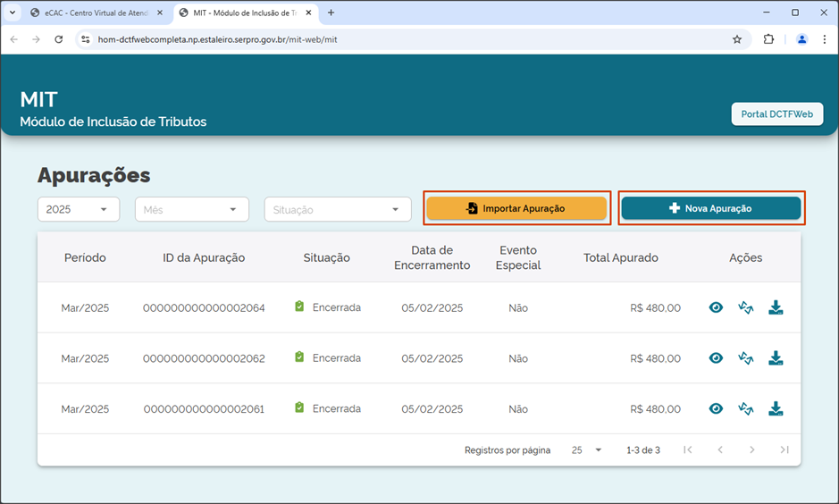Click the Importar Apuração button
The image size is (839, 504).
pyautogui.click(x=516, y=208)
